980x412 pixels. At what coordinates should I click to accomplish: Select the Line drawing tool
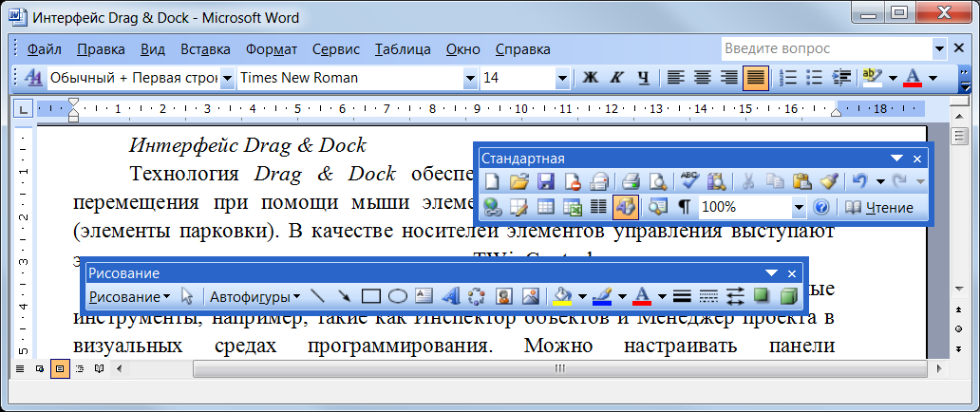point(317,296)
